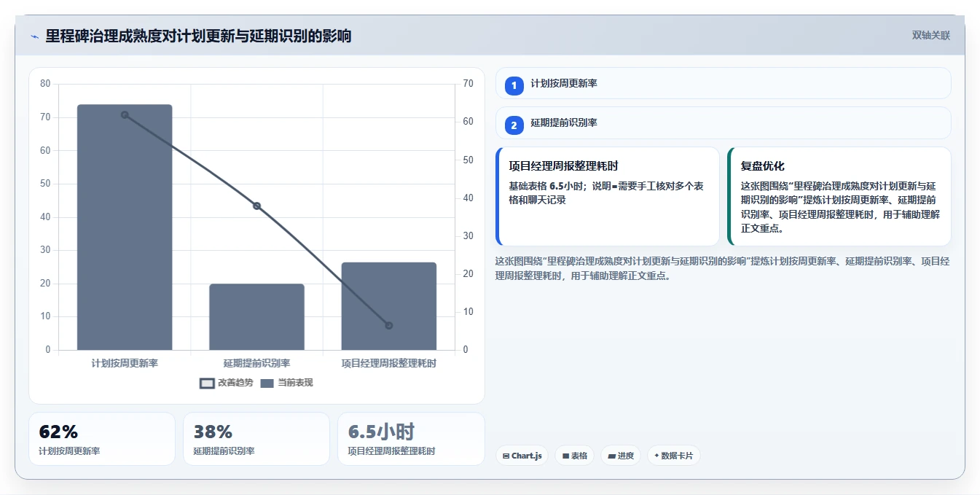Click the 延期提前识别率 bar in chart
The height and width of the screenshot is (495, 980).
[256, 317]
